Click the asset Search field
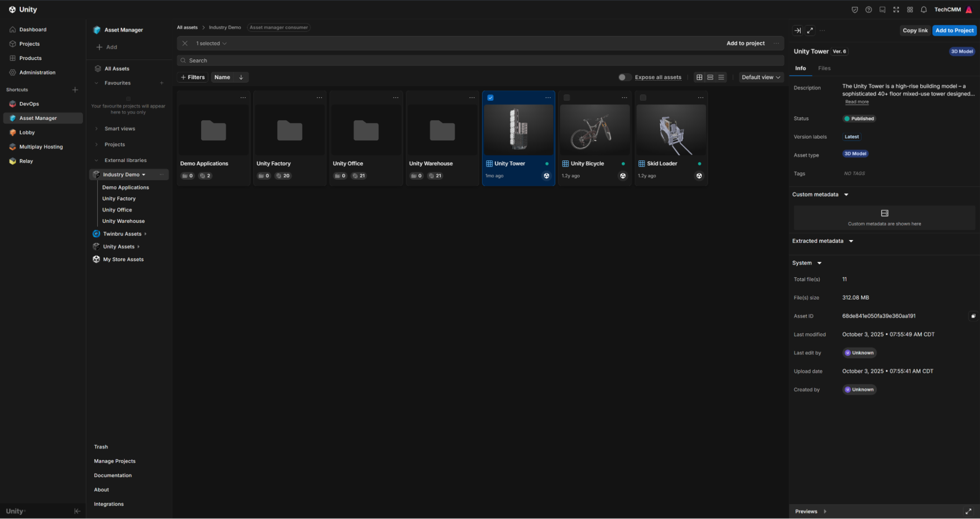Viewport: 980px width, 519px height. [x=480, y=61]
